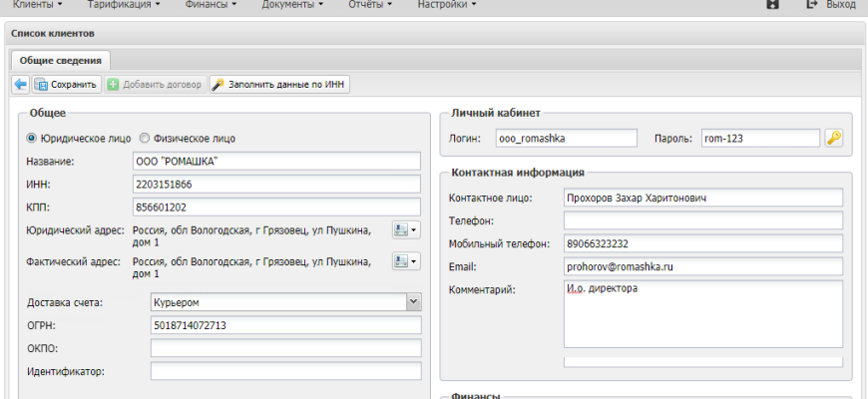Click the key icon next to password
Image resolution: width=868 pixels, height=399 pixels.
click(834, 138)
